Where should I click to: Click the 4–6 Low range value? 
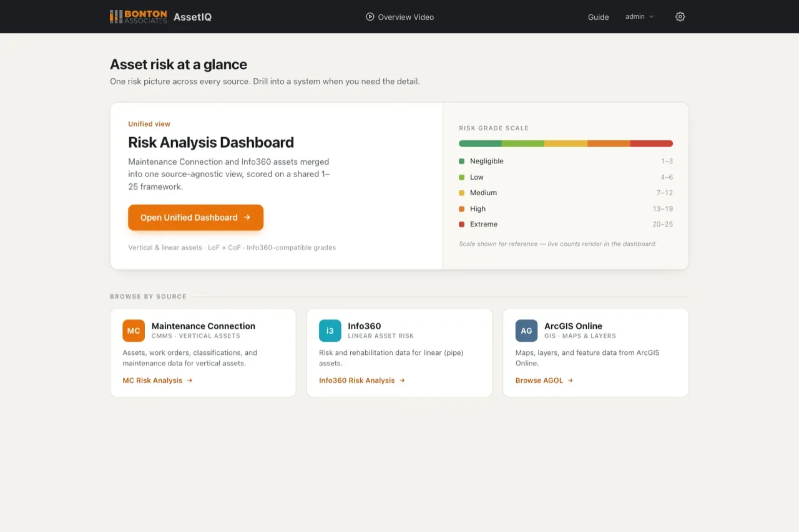[667, 177]
